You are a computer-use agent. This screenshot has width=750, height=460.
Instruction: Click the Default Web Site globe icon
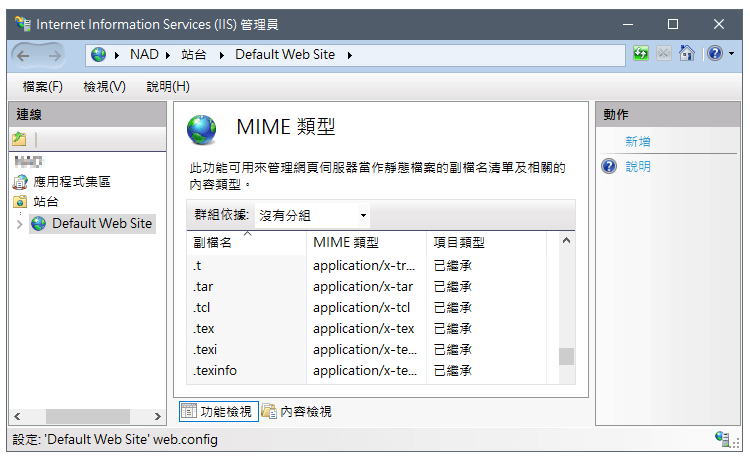[x=39, y=223]
